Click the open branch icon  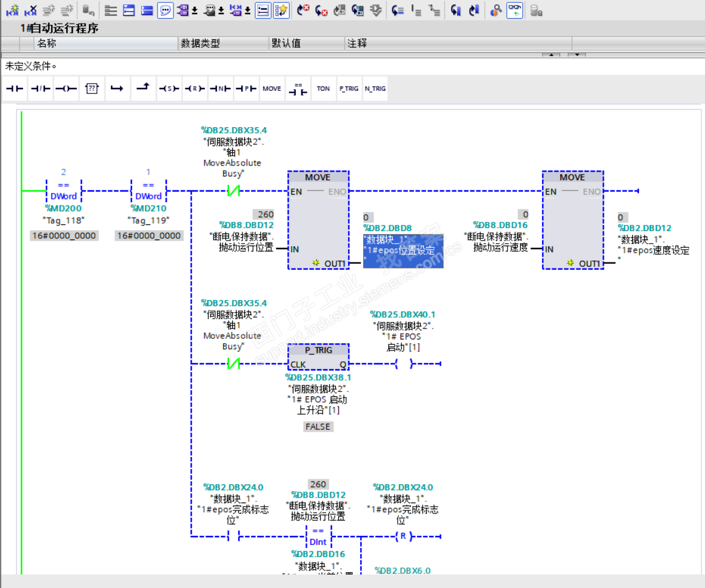(117, 89)
